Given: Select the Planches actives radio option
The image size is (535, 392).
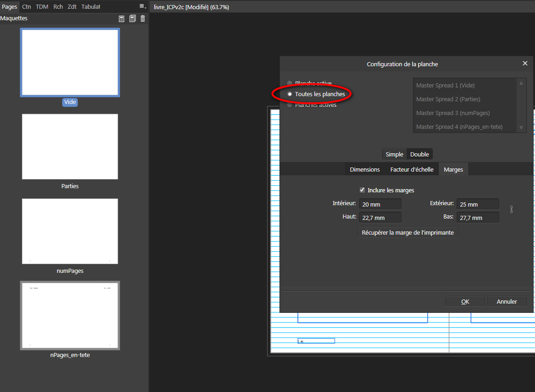Looking at the screenshot, I should click(x=290, y=105).
